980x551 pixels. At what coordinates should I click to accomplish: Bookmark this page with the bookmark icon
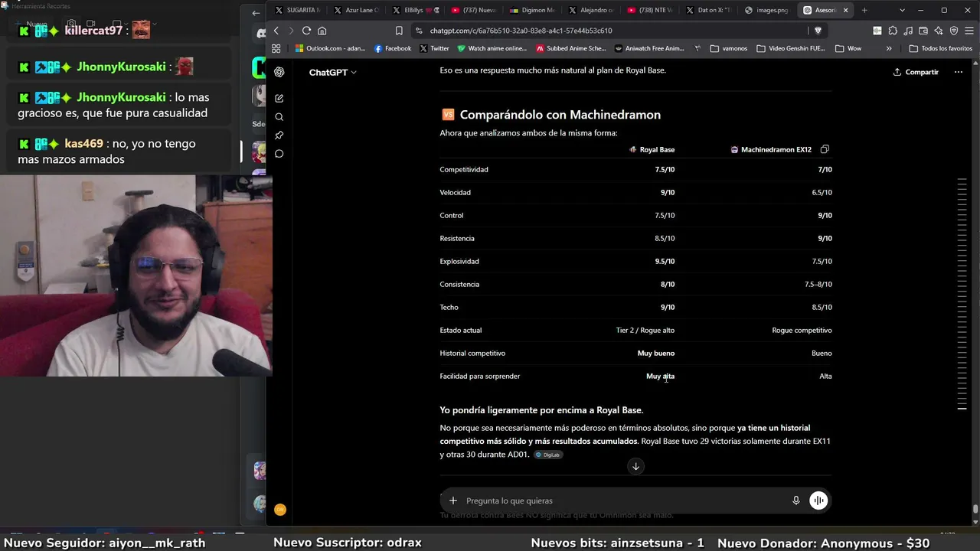coord(399,31)
